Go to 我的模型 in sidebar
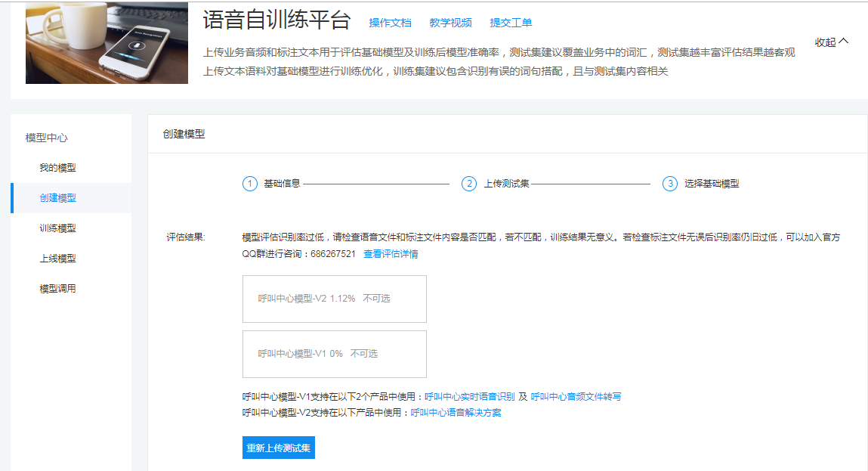The image size is (868, 471). coord(57,168)
